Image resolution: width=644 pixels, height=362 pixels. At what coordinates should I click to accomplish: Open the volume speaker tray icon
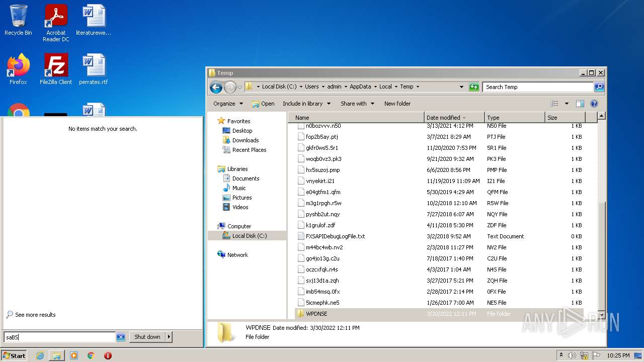tap(572, 355)
